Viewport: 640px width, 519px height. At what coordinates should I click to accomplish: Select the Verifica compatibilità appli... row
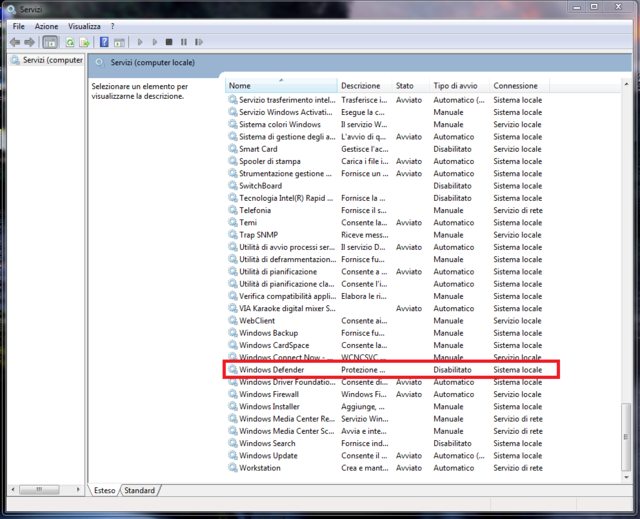pos(385,296)
